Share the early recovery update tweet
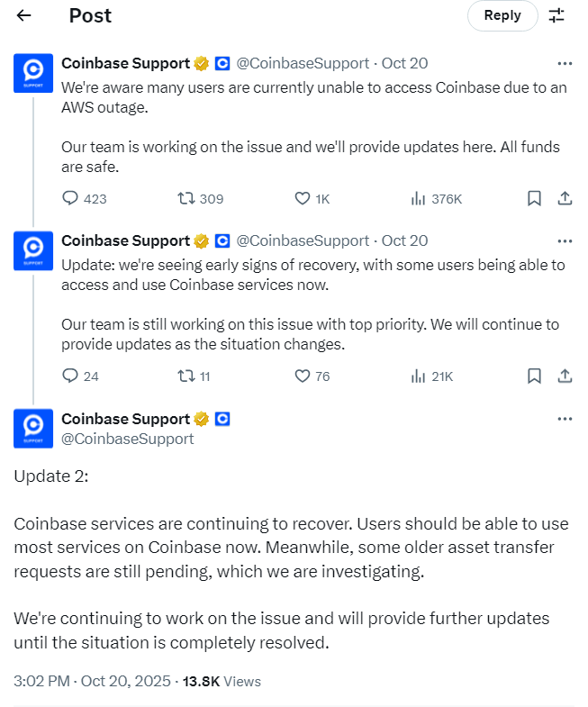Image resolution: width=588 pixels, height=707 pixels. [x=565, y=376]
